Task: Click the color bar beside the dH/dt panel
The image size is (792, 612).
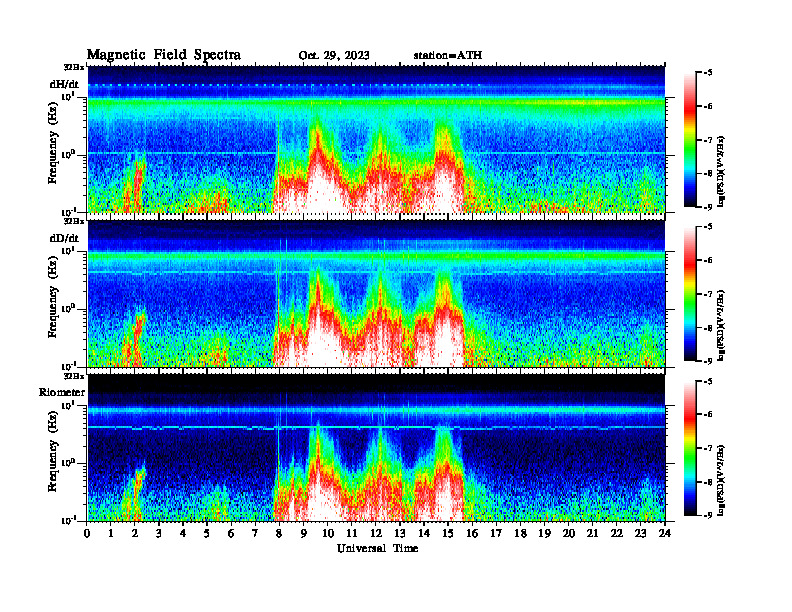Action: coord(690,139)
